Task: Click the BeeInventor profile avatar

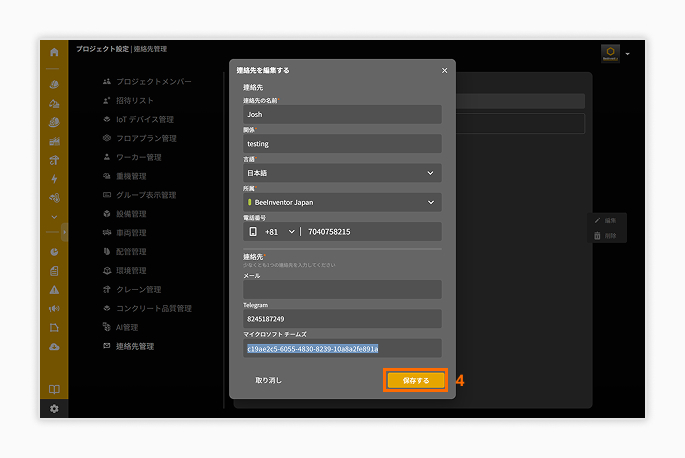Action: pyautogui.click(x=610, y=53)
